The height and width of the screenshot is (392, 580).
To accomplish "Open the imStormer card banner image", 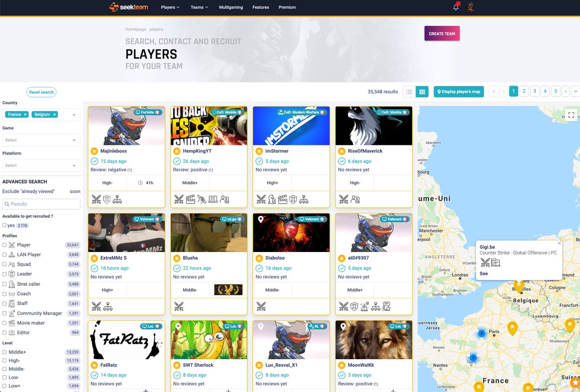I will 291,126.
